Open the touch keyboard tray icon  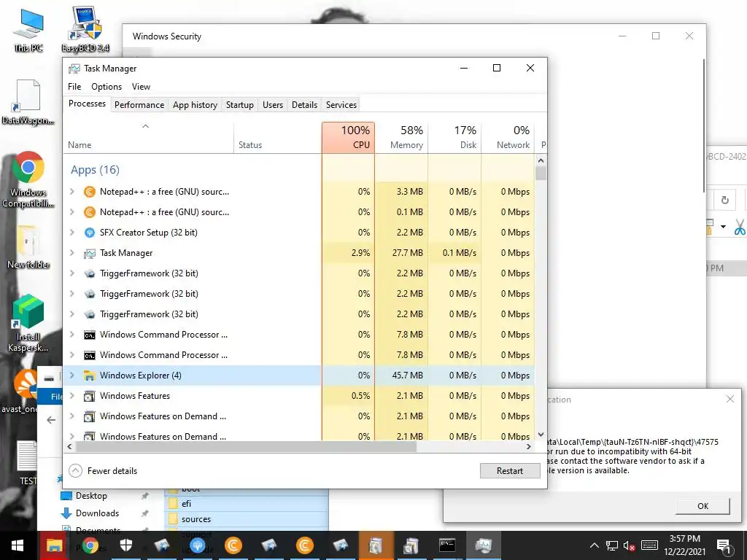[x=649, y=545]
